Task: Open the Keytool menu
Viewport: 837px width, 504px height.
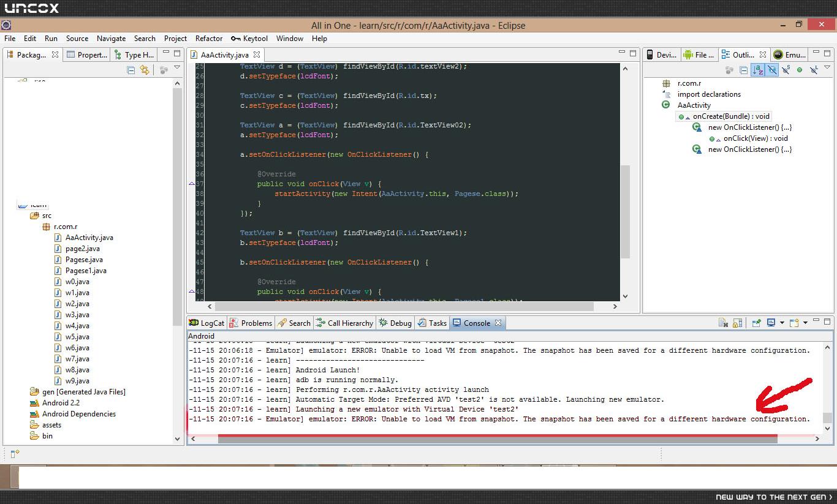Action: click(249, 38)
